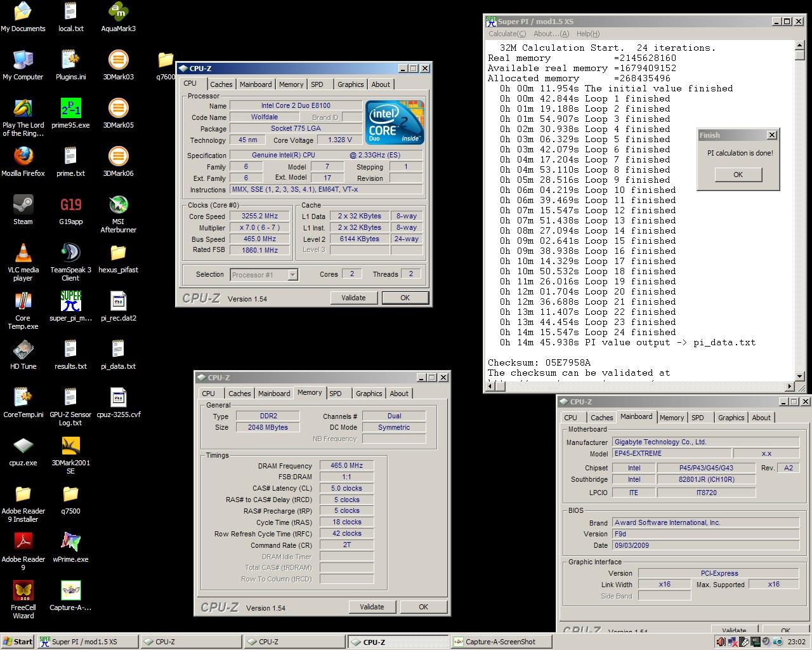Open Steam desktop icon
The height and width of the screenshot is (650, 812).
tap(23, 210)
